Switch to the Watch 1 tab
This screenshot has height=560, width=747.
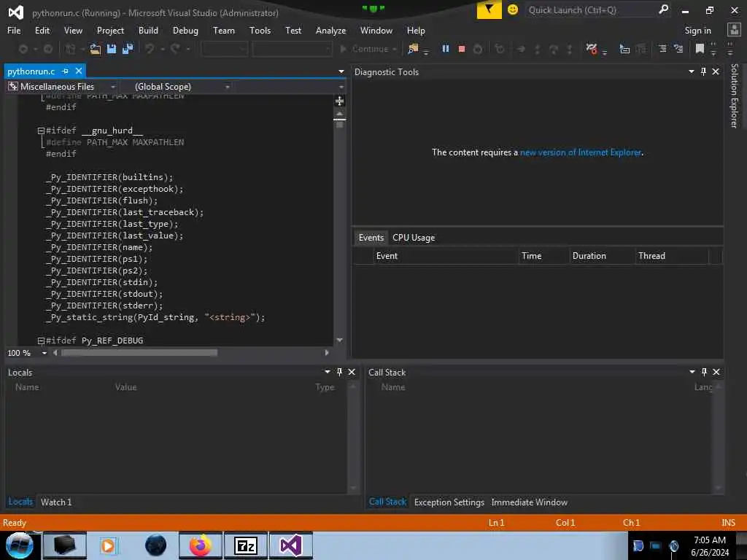(x=56, y=502)
